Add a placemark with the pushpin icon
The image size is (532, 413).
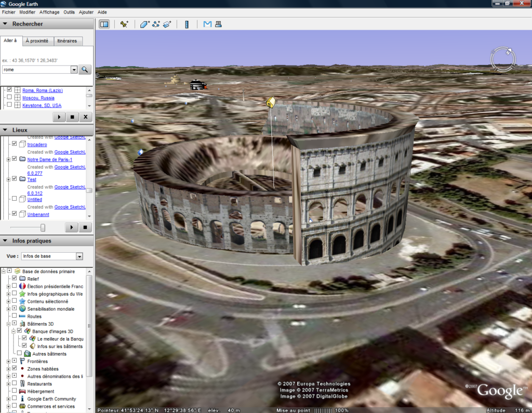tap(124, 24)
